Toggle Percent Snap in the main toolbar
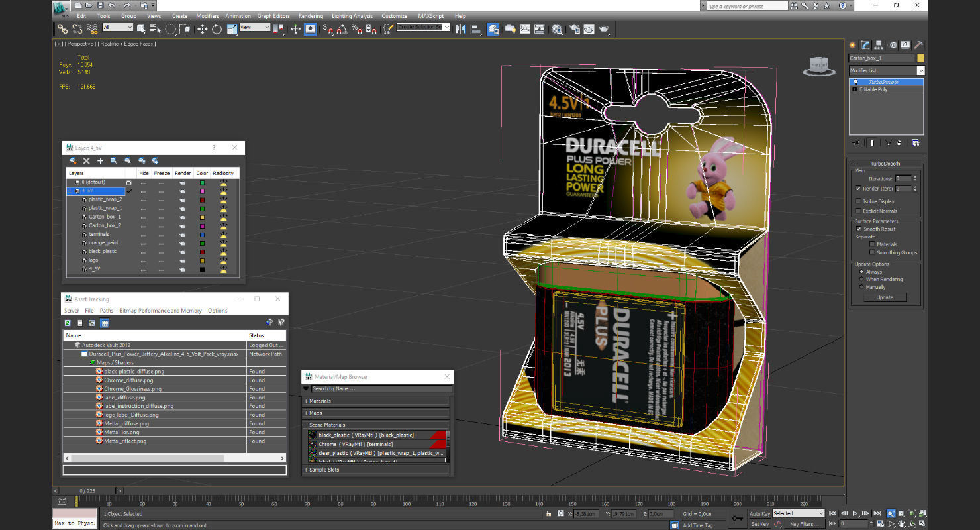This screenshot has width=980, height=530. 357,28
